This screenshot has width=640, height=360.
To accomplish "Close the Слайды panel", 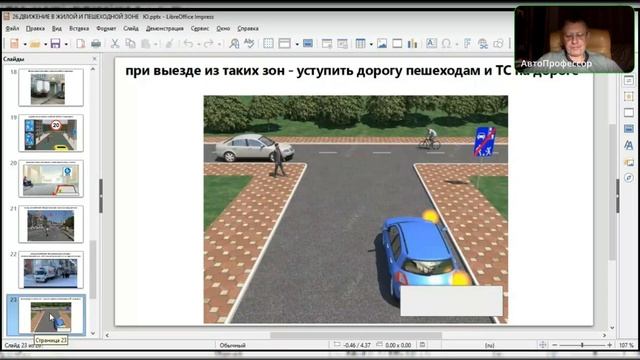I will tap(94, 59).
